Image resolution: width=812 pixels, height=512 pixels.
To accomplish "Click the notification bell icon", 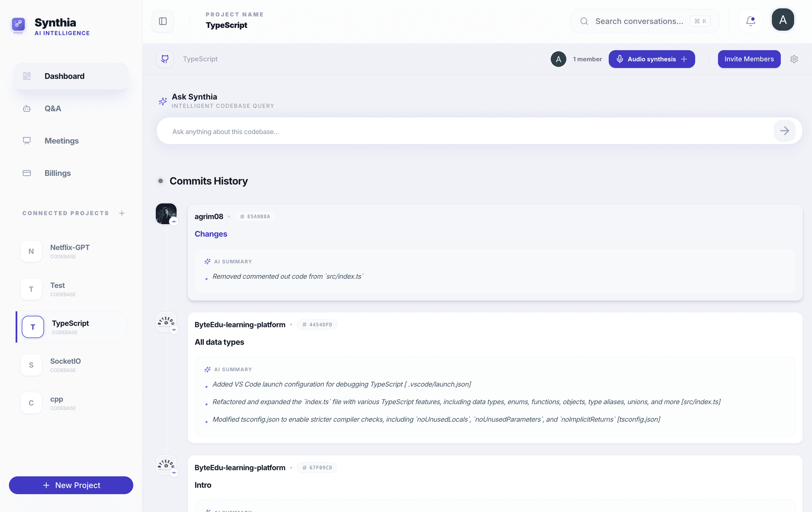I will click(751, 21).
